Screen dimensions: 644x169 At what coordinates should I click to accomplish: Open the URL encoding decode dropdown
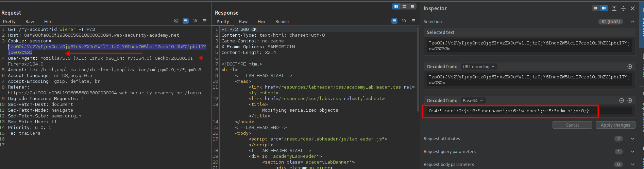click(x=478, y=67)
